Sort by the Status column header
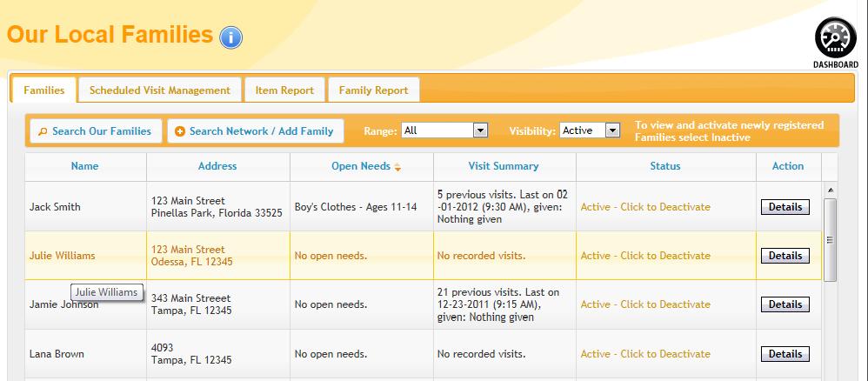Image resolution: width=868 pixels, height=381 pixels. pos(665,166)
